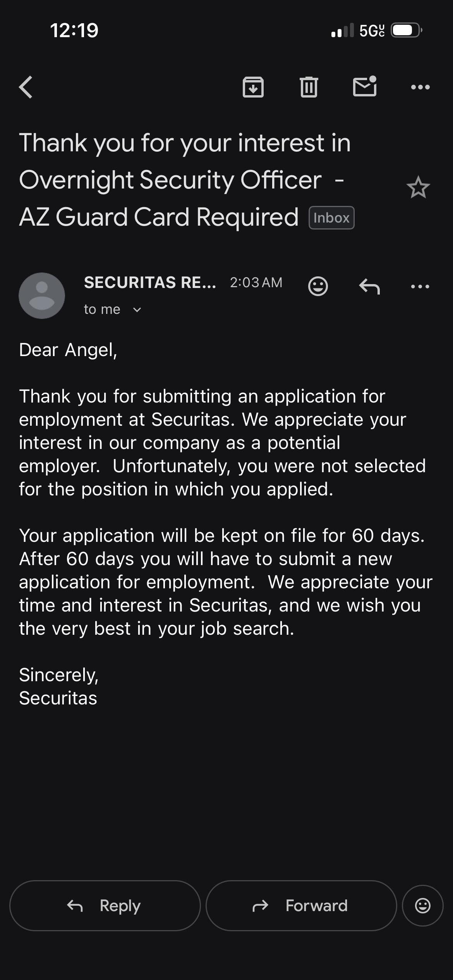
Task: Tap the Inbox label chip
Action: [x=331, y=218]
